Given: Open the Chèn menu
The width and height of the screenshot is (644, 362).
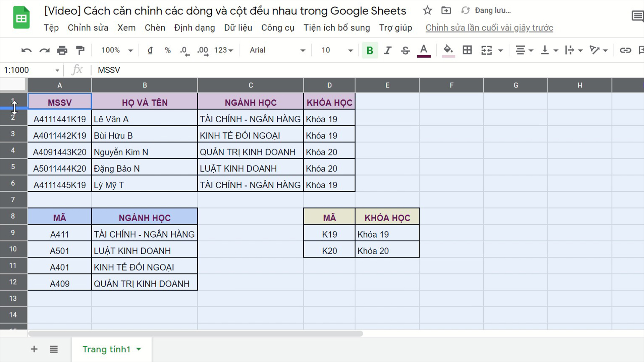Looking at the screenshot, I should [x=155, y=28].
